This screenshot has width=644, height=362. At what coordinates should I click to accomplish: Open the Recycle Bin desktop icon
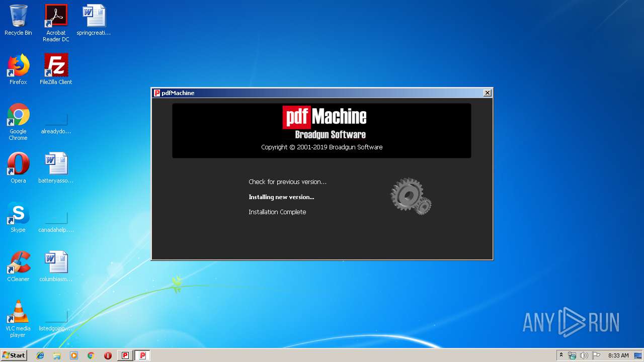coord(18,21)
